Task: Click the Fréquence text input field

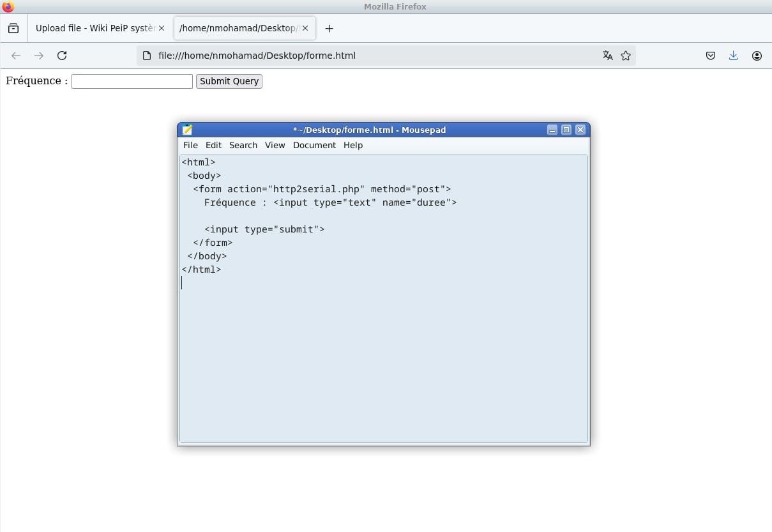Action: tap(132, 81)
